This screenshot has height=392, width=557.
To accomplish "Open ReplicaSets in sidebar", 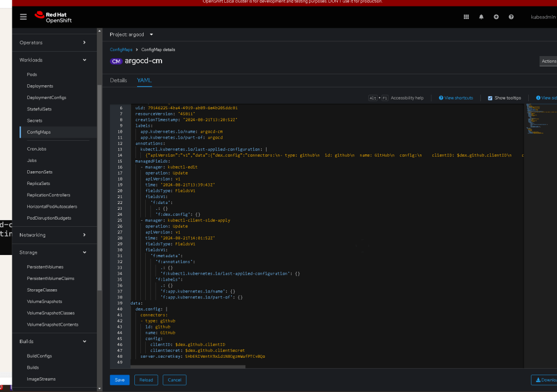I will pos(39,184).
